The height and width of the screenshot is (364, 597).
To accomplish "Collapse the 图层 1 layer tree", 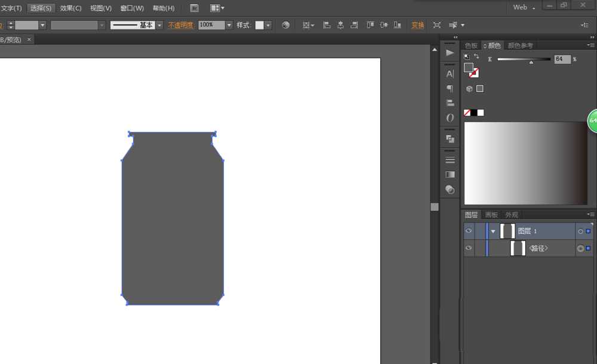I will (x=493, y=231).
